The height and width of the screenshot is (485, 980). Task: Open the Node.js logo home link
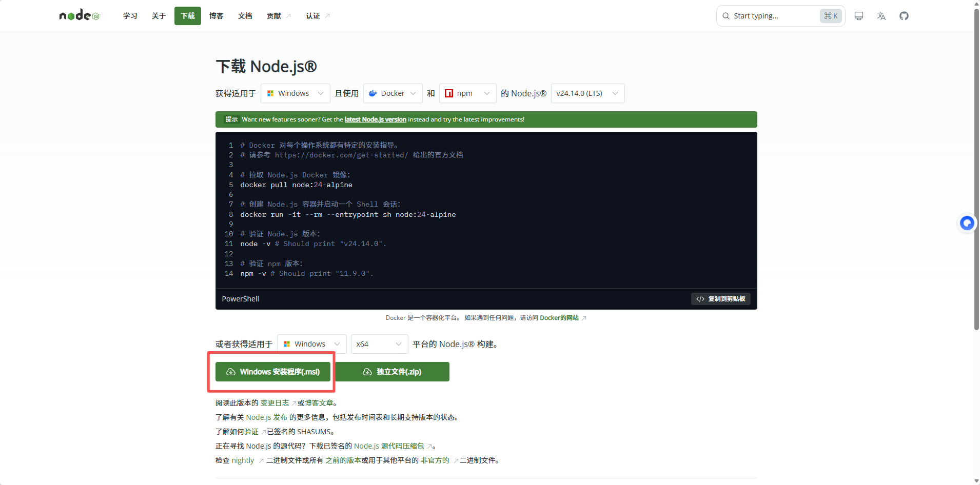point(79,15)
